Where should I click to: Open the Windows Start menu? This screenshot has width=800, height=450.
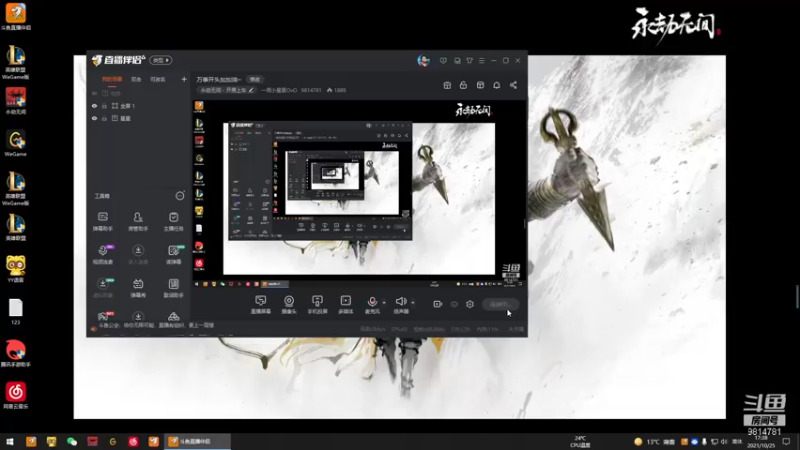10,441
